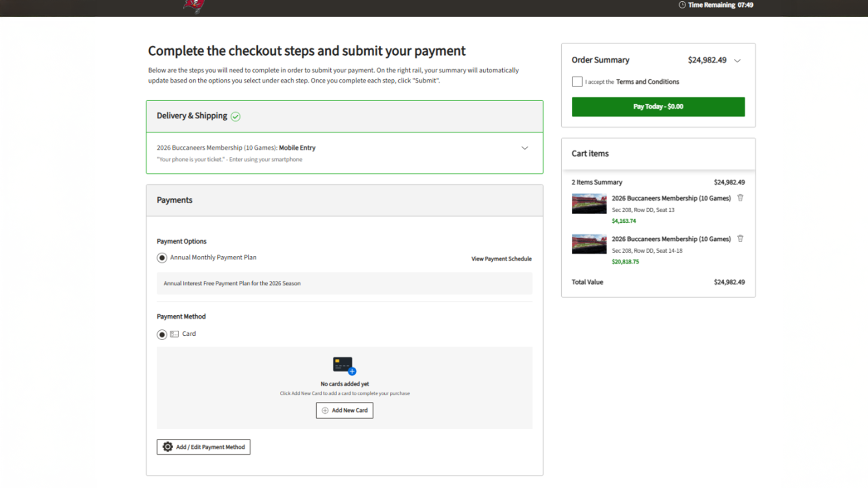Open the Cart items panel header
The width and height of the screenshot is (868, 488).
590,154
